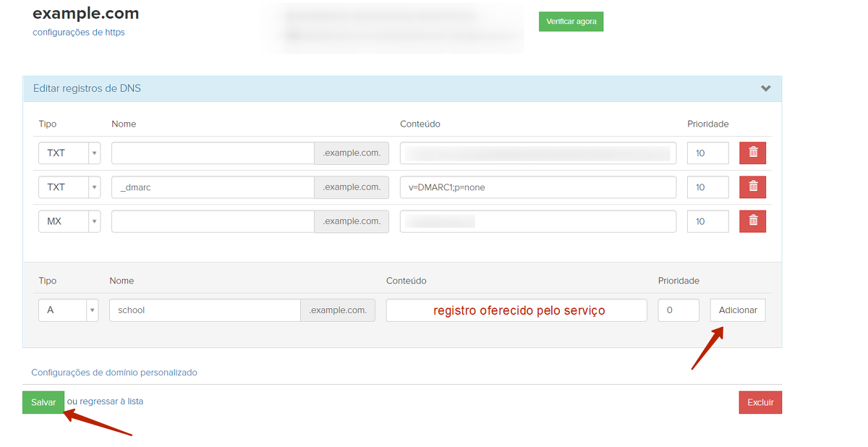
Task: Open Configurações de domínio personalizado link
Action: click(114, 372)
